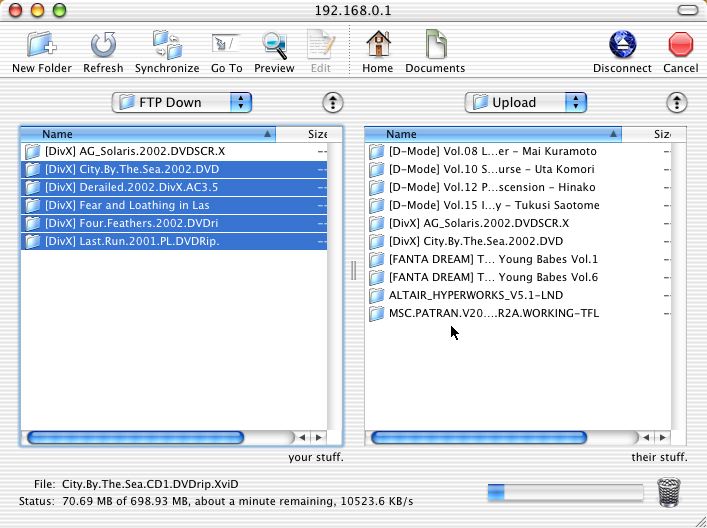Open the Go To tool
The image size is (707, 528).
(226, 46)
